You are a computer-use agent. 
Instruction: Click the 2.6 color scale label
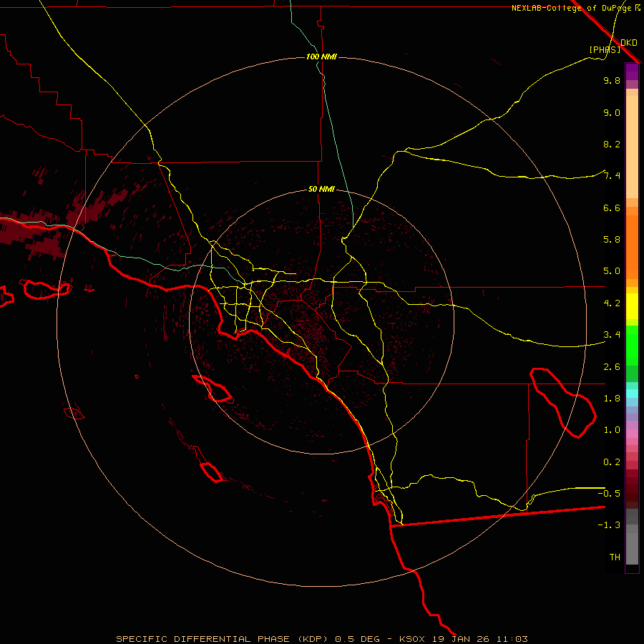pyautogui.click(x=612, y=367)
